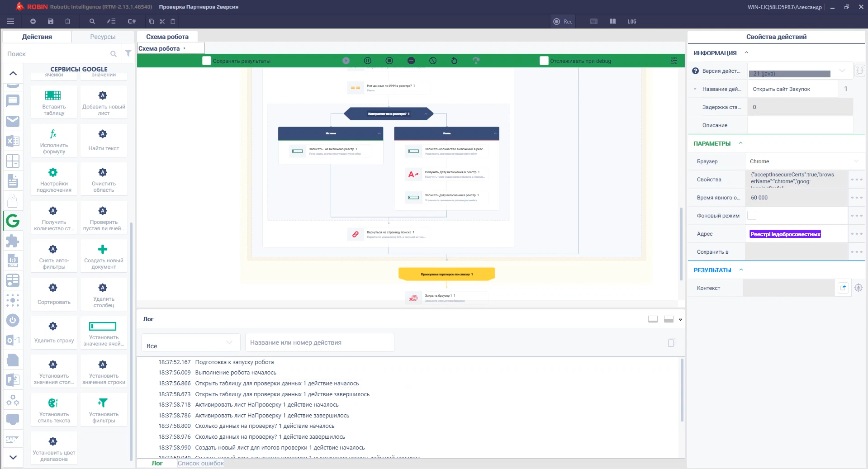Copy the log with the copy icon
This screenshot has height=469, width=868.
[x=672, y=342]
